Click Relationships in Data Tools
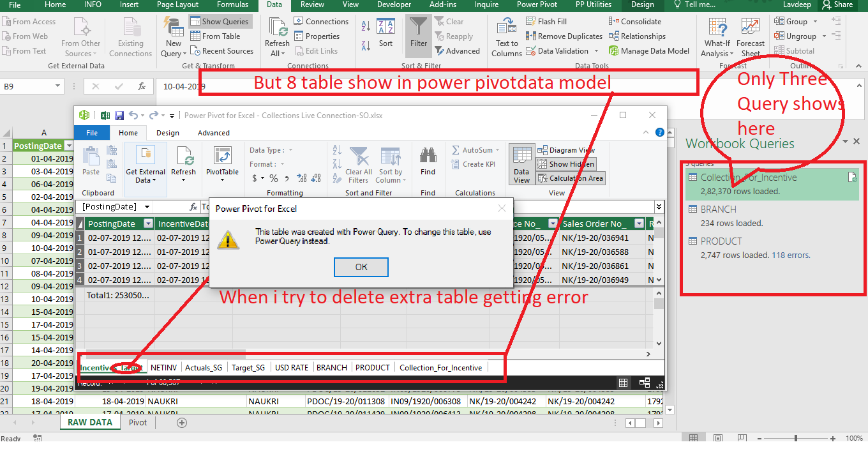The height and width of the screenshot is (456, 868). [x=637, y=36]
